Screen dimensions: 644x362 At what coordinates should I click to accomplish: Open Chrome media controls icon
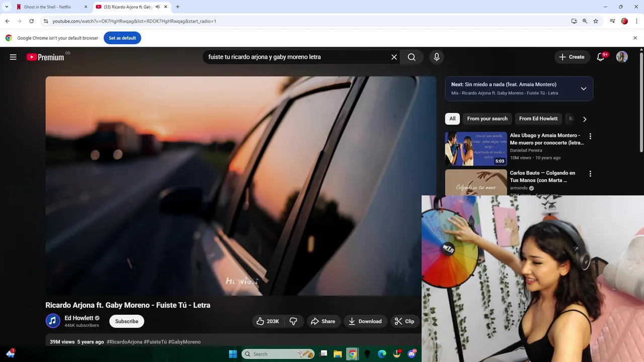tap(612, 21)
